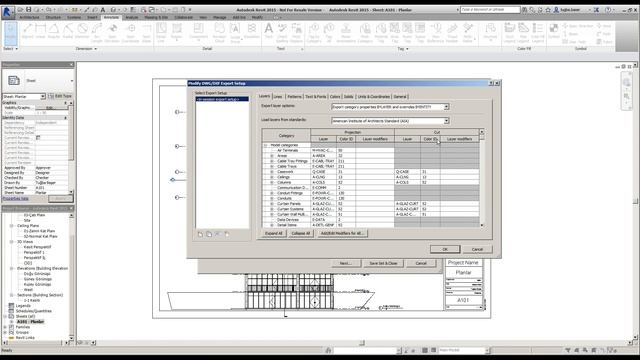Click OK in Export Setup dialog
Screen dimensions: 640x360
point(445,249)
